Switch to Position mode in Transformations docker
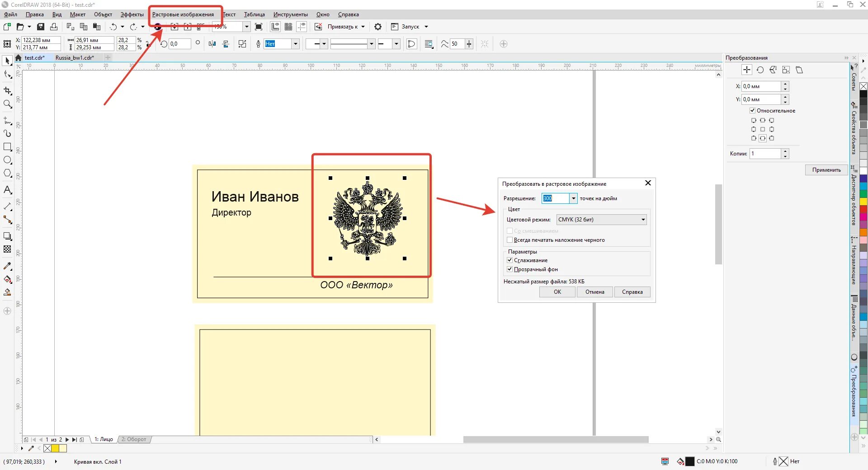Image resolution: width=868 pixels, height=470 pixels. click(x=747, y=70)
